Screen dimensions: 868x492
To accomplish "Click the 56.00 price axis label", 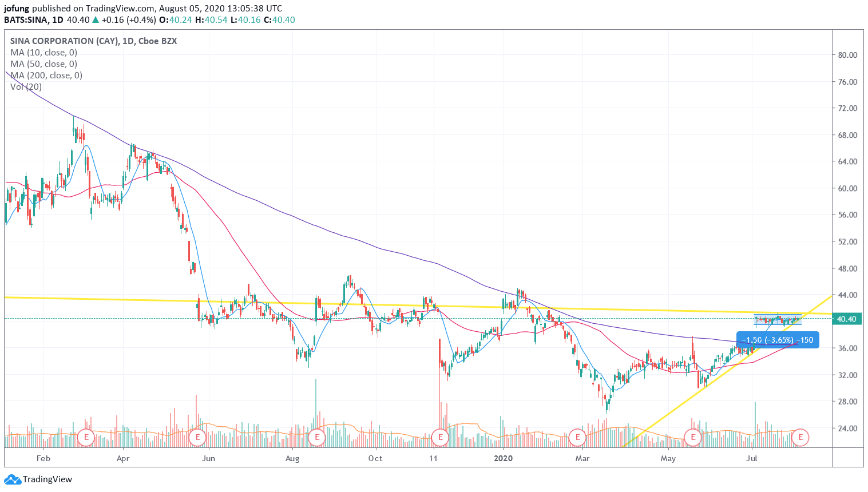I will [847, 215].
